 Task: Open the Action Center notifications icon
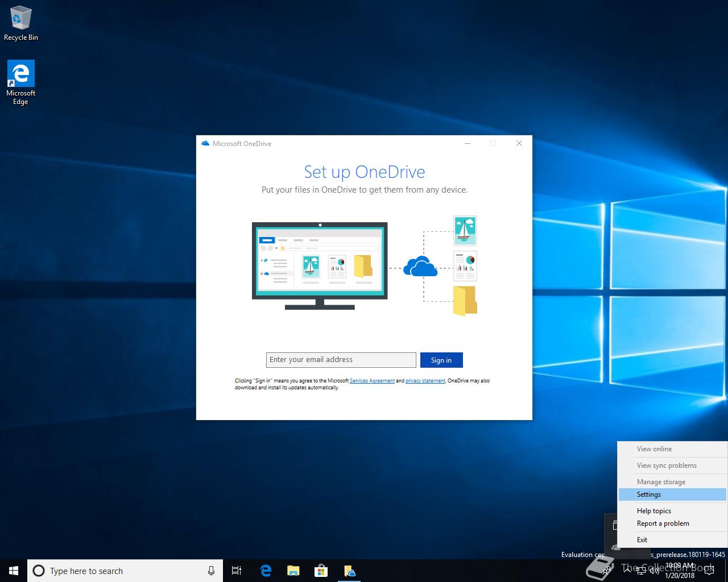click(709, 571)
